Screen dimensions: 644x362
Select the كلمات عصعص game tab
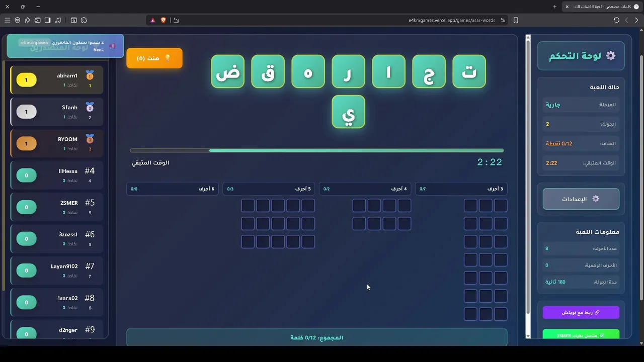tap(601, 7)
